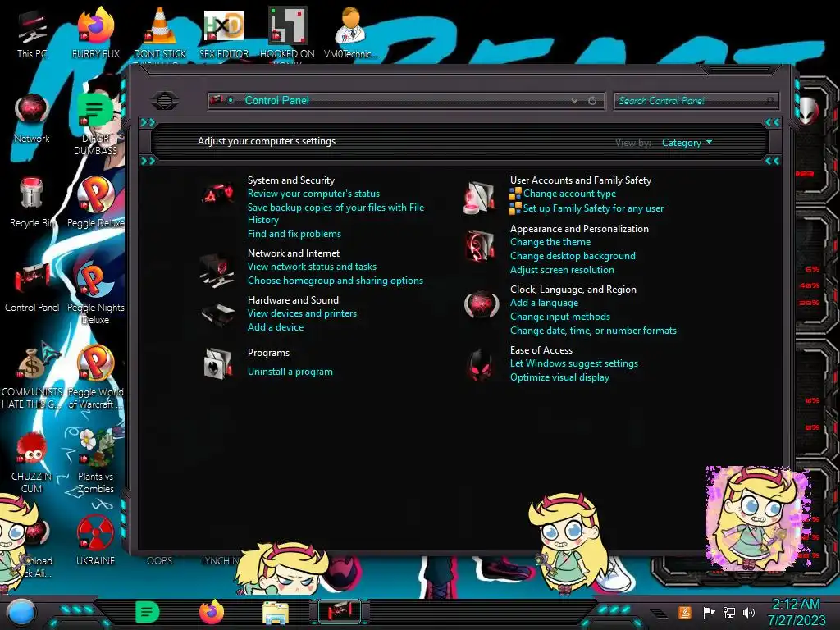The height and width of the screenshot is (630, 840).
Task: Open the taskbar clock showing 2:12 AM
Action: pos(796,612)
